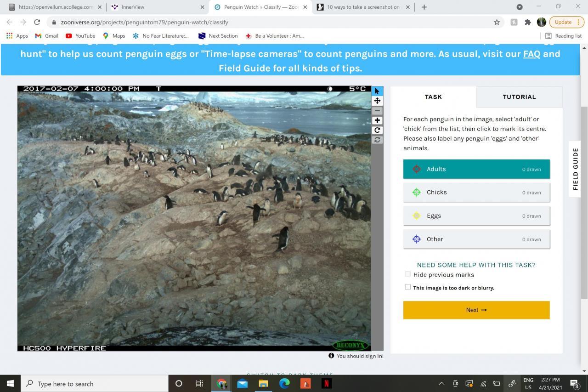Select the TASK tab
Viewport: 588px width, 392px height.
(433, 97)
